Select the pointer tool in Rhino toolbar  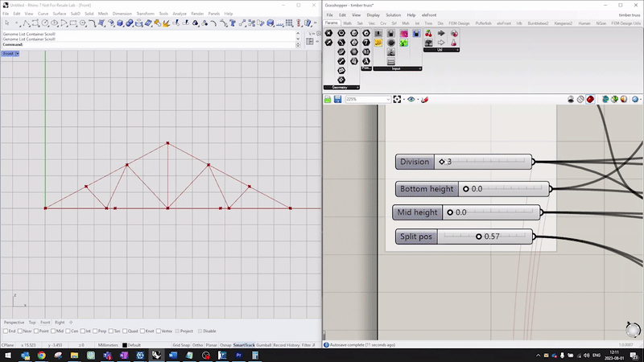point(6,23)
